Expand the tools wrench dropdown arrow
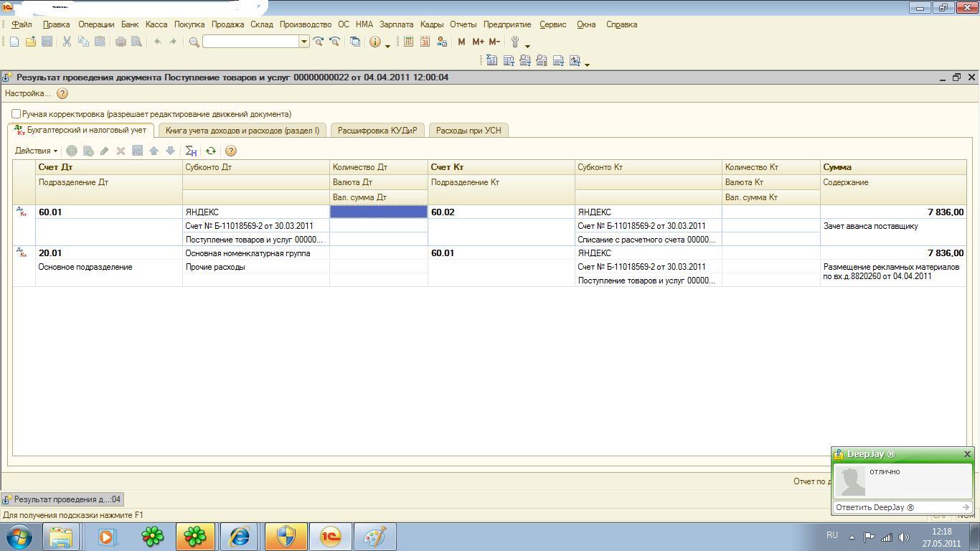This screenshot has height=551, width=980. click(x=527, y=45)
